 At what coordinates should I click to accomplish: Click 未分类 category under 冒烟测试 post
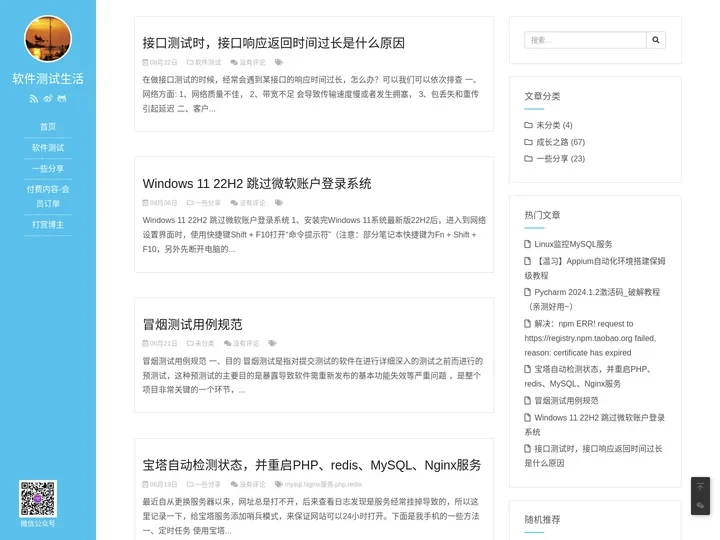[205, 343]
